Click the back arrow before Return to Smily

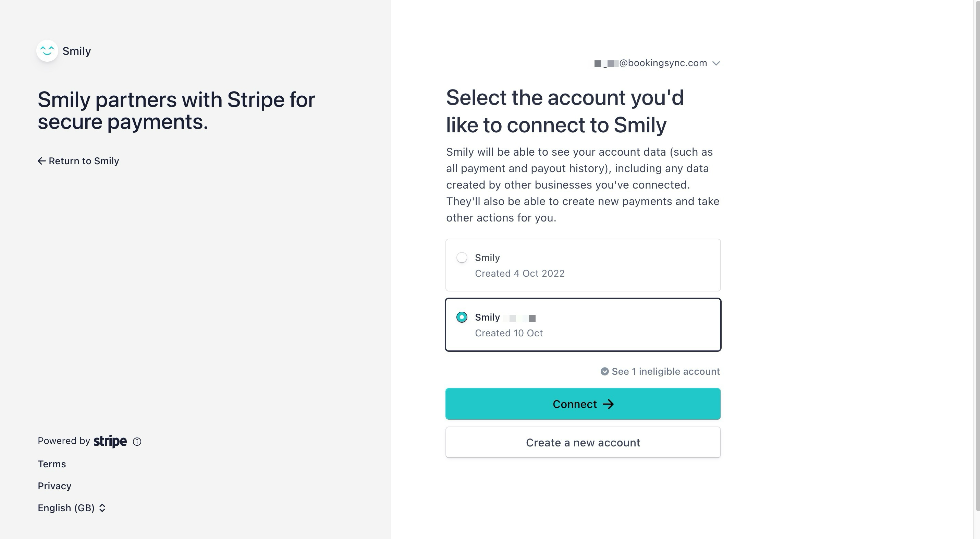point(41,161)
